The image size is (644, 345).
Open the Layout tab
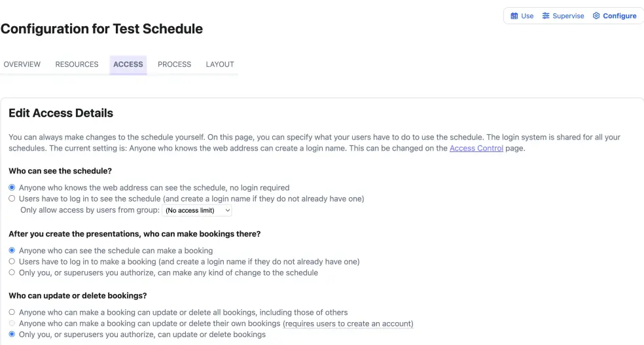[x=220, y=64]
